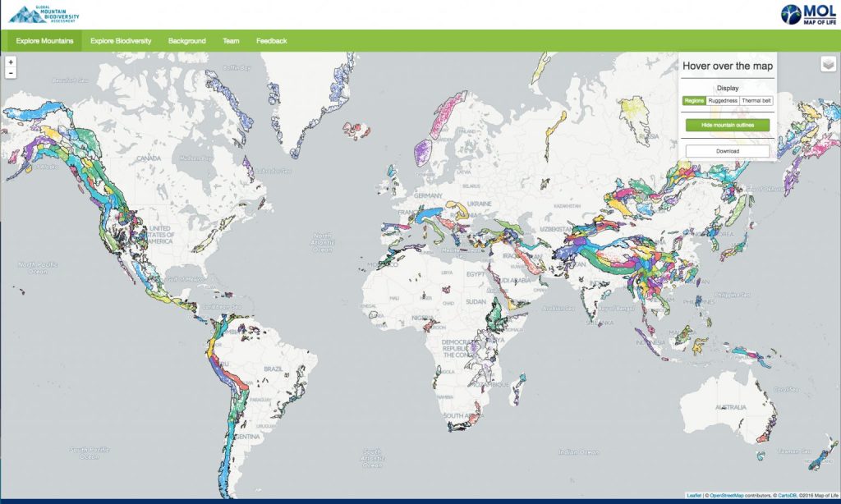Image resolution: width=841 pixels, height=504 pixels.
Task: Open the Background page
Action: [x=186, y=40]
